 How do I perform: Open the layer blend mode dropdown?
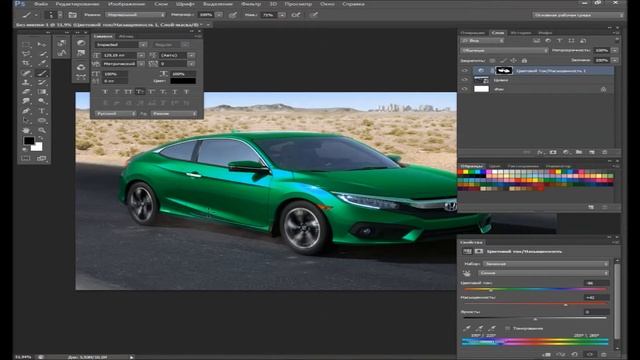(504, 50)
